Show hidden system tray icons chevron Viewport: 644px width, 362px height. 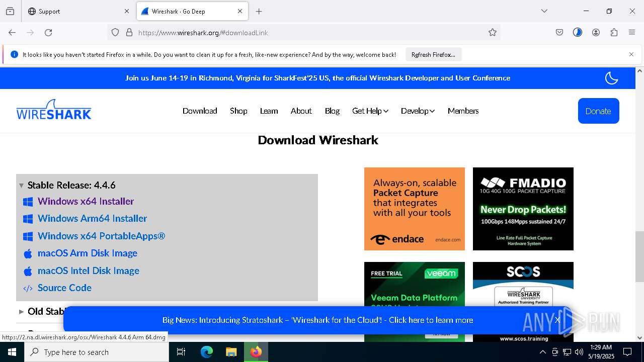coord(542,352)
